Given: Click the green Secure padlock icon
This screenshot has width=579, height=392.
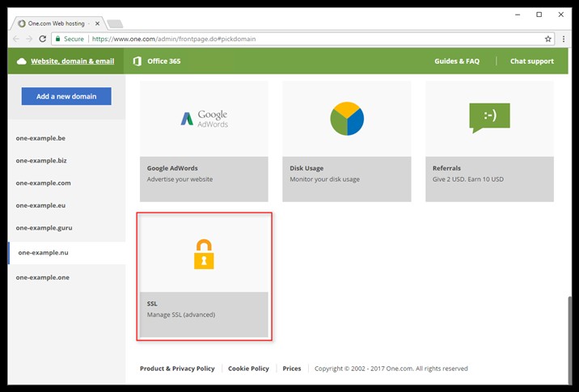Looking at the screenshot, I should coord(57,39).
